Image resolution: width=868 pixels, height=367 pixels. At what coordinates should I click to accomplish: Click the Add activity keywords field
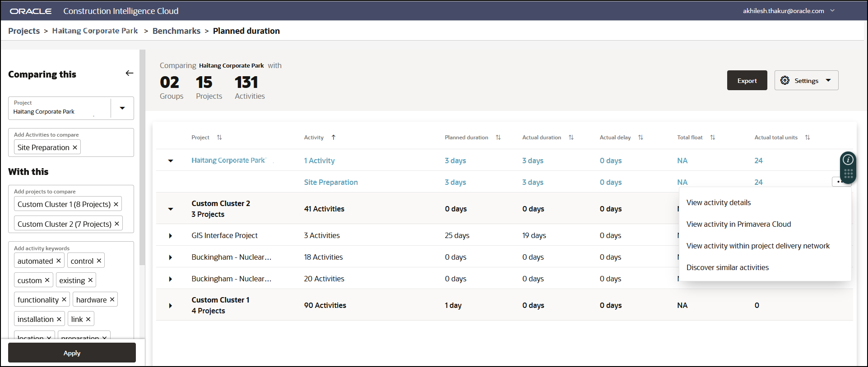point(71,291)
